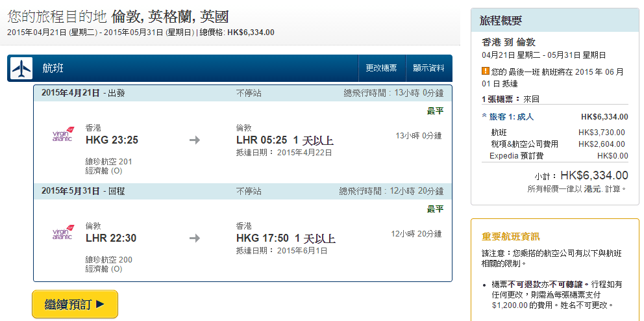Select the 航班 section title
The height and width of the screenshot is (321, 644).
(x=53, y=68)
